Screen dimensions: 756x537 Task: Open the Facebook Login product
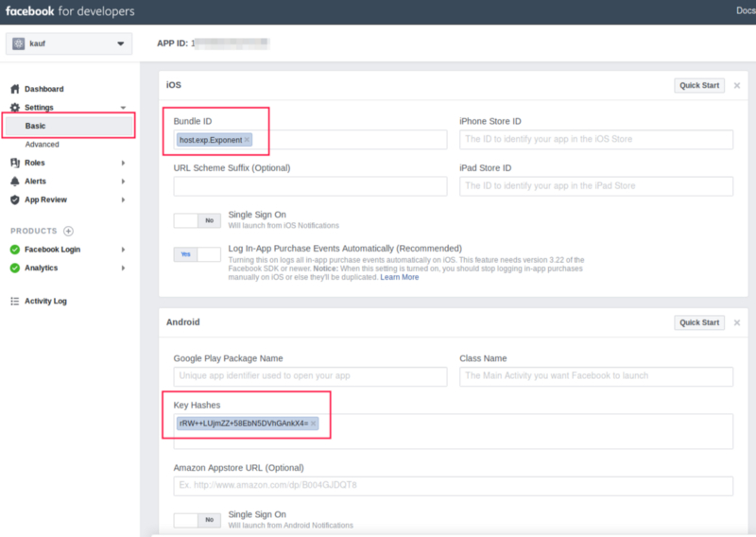(x=53, y=250)
